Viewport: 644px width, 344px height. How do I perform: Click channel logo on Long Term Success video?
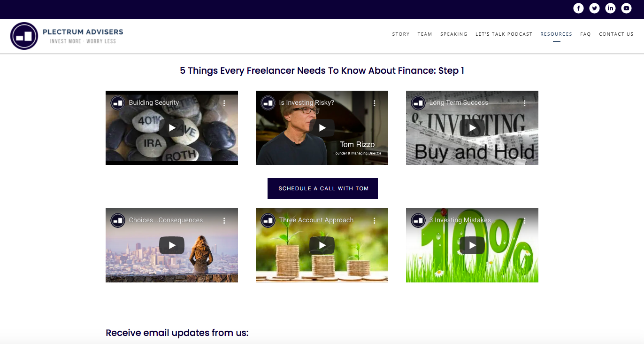pos(418,103)
